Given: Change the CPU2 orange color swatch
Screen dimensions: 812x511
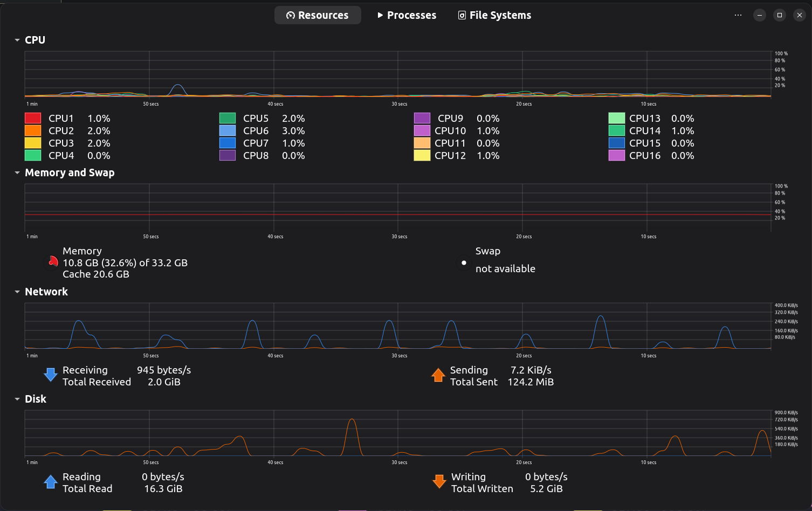Looking at the screenshot, I should [x=33, y=130].
